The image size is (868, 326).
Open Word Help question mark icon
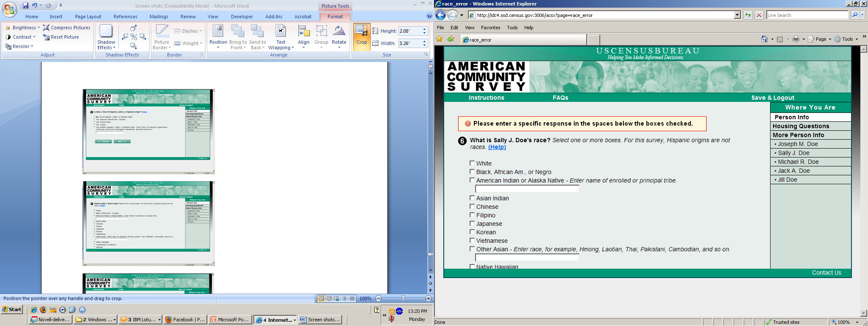click(429, 16)
